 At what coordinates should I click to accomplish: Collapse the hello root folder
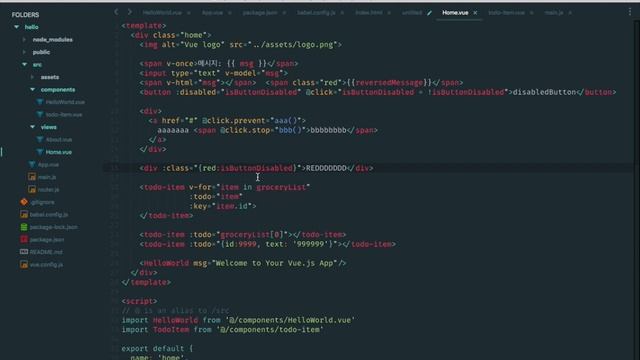click(x=17, y=27)
